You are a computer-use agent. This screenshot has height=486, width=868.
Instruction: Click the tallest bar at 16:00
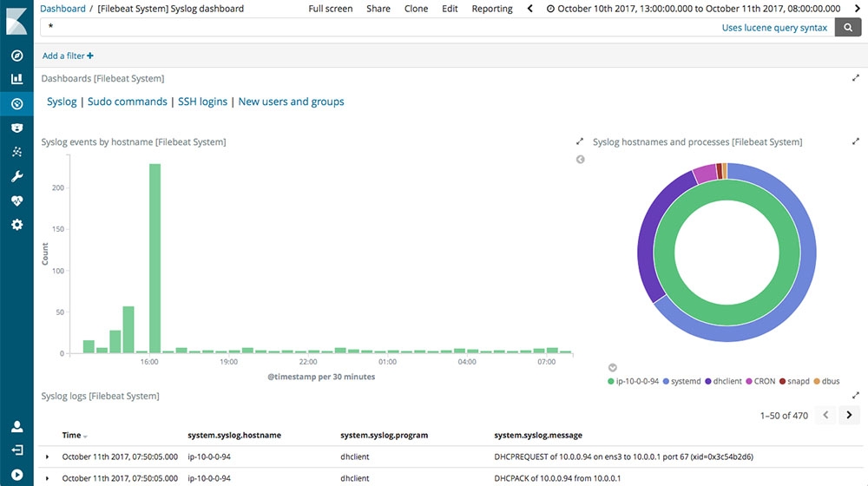[155, 259]
